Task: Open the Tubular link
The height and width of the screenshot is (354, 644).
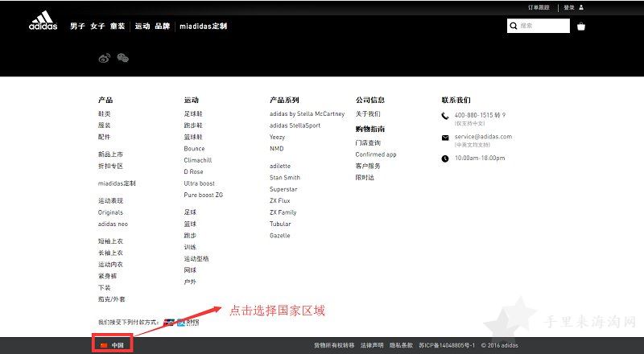Action: [280, 224]
